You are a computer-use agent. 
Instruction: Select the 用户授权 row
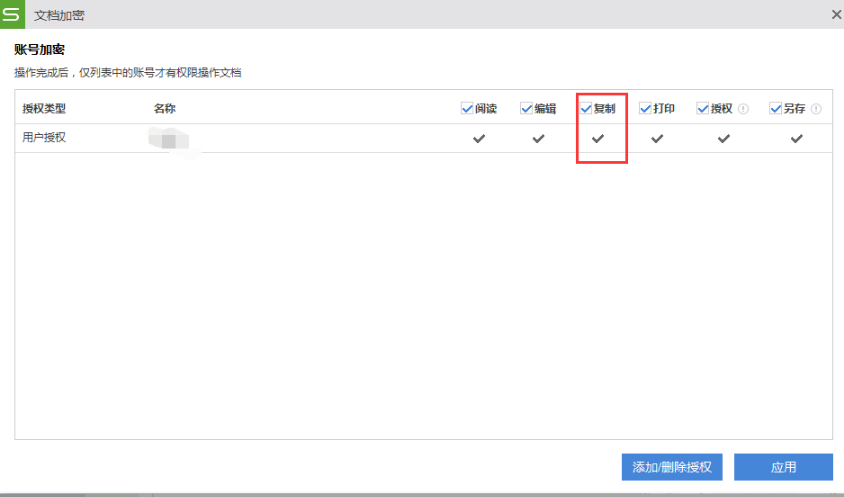pyautogui.click(x=44, y=138)
